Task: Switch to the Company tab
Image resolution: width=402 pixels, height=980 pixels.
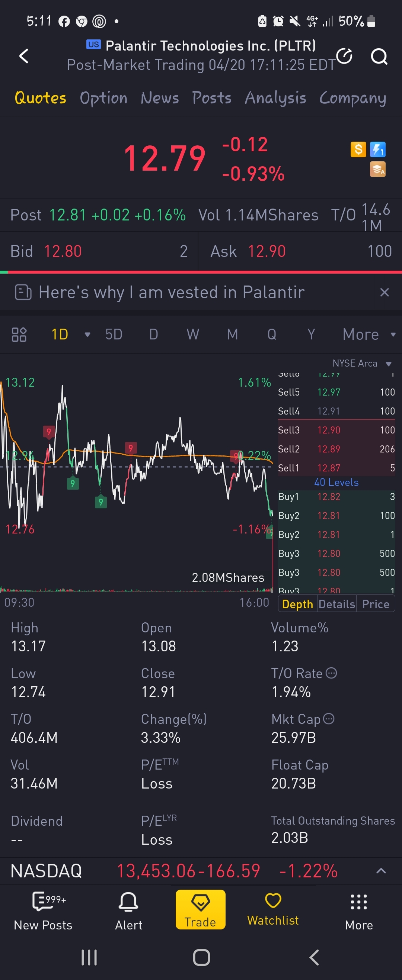Action: (x=352, y=98)
